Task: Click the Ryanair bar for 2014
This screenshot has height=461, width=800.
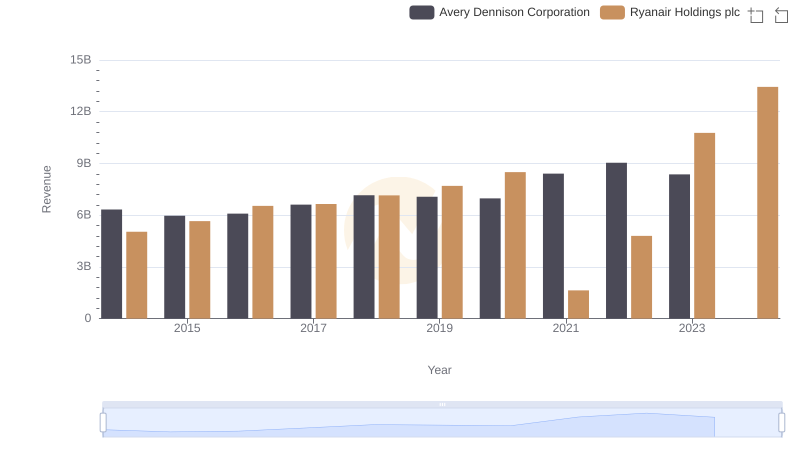Action: 136,275
